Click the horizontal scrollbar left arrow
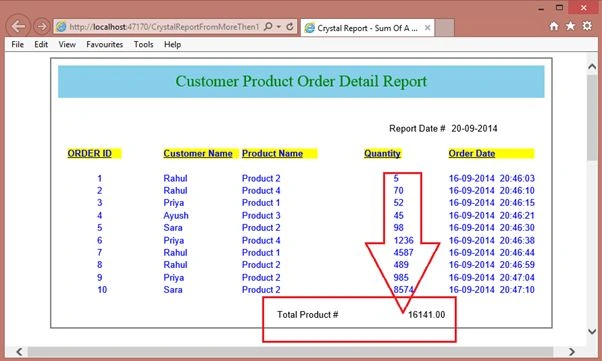The image size is (602, 361). [x=19, y=352]
